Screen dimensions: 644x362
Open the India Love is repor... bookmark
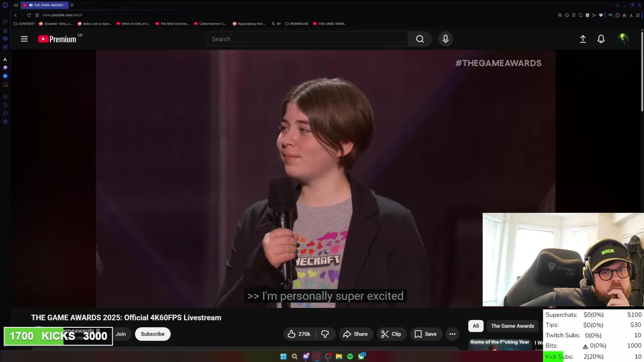[94, 24]
